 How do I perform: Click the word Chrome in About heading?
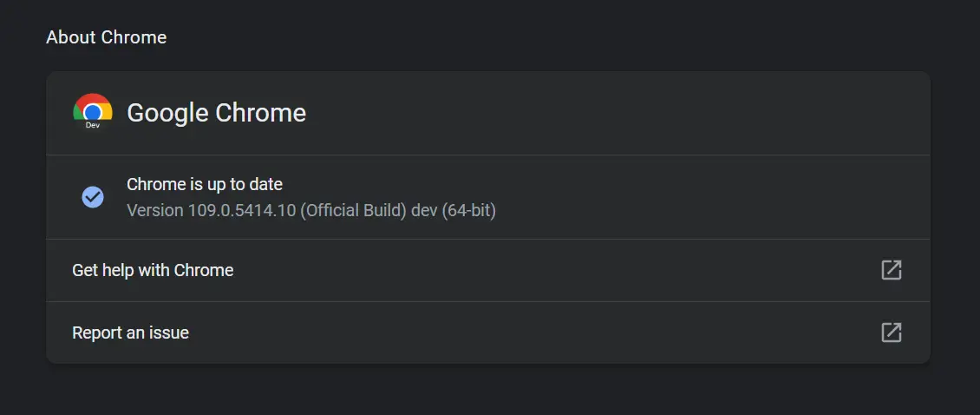pos(134,37)
